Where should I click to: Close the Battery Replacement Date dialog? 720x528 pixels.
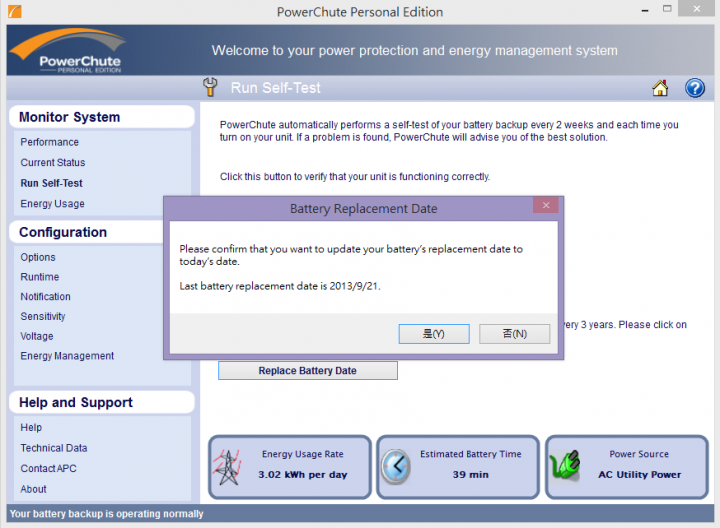point(546,205)
